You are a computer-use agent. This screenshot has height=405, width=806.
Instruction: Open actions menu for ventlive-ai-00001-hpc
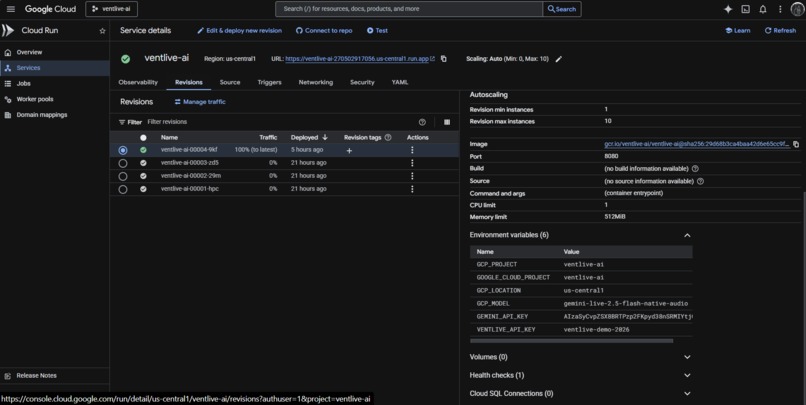pyautogui.click(x=412, y=189)
